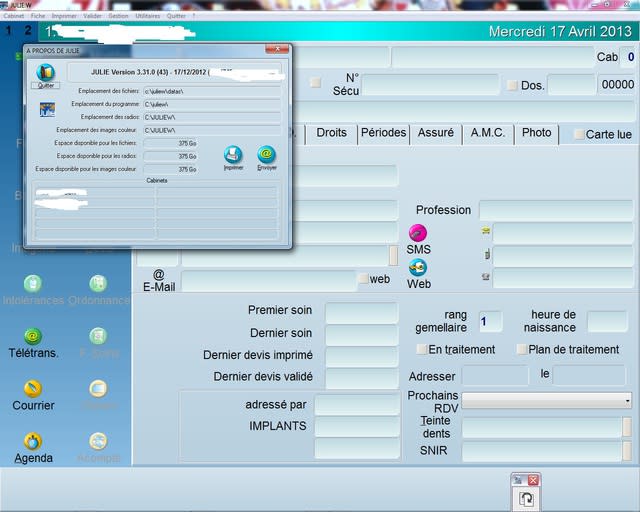Expand the SNIR field selector
Viewport: 640px width, 512px height.
point(627,451)
